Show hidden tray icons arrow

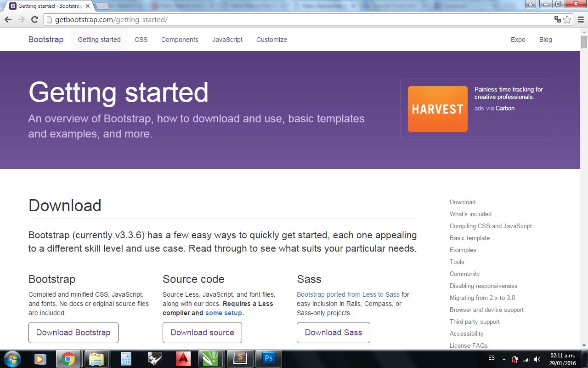[504, 359]
